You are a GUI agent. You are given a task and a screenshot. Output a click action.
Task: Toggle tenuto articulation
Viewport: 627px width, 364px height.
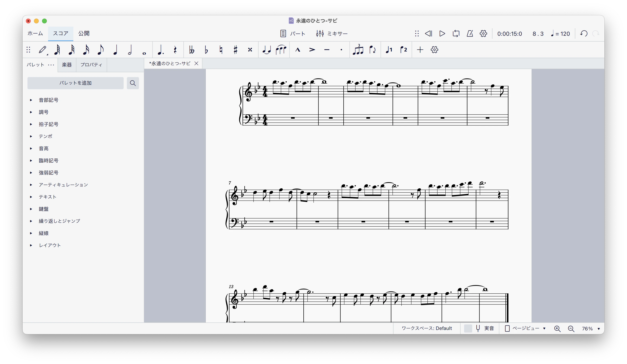pos(327,50)
